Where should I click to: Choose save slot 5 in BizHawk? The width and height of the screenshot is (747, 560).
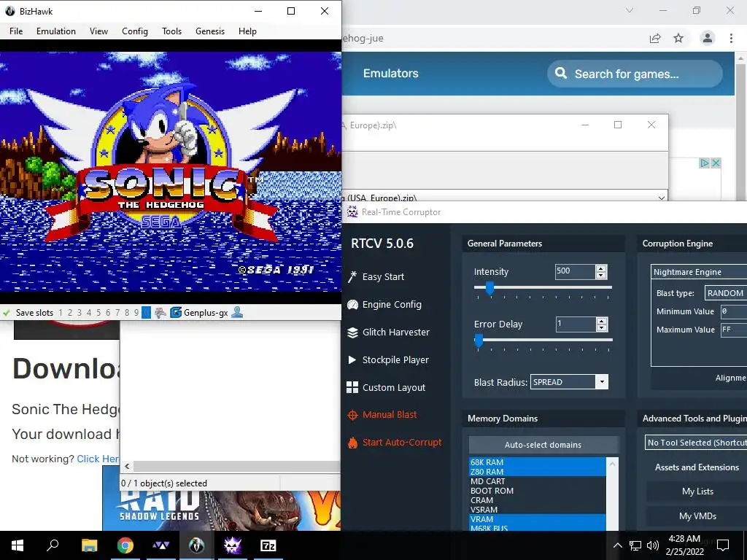pos(98,313)
